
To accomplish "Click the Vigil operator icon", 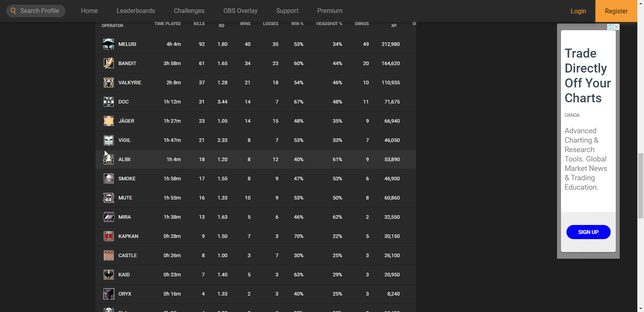I will click(109, 140).
